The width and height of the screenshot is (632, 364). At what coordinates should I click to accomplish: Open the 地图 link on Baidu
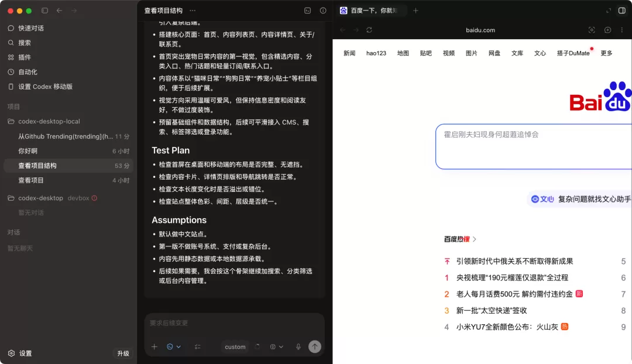(403, 53)
